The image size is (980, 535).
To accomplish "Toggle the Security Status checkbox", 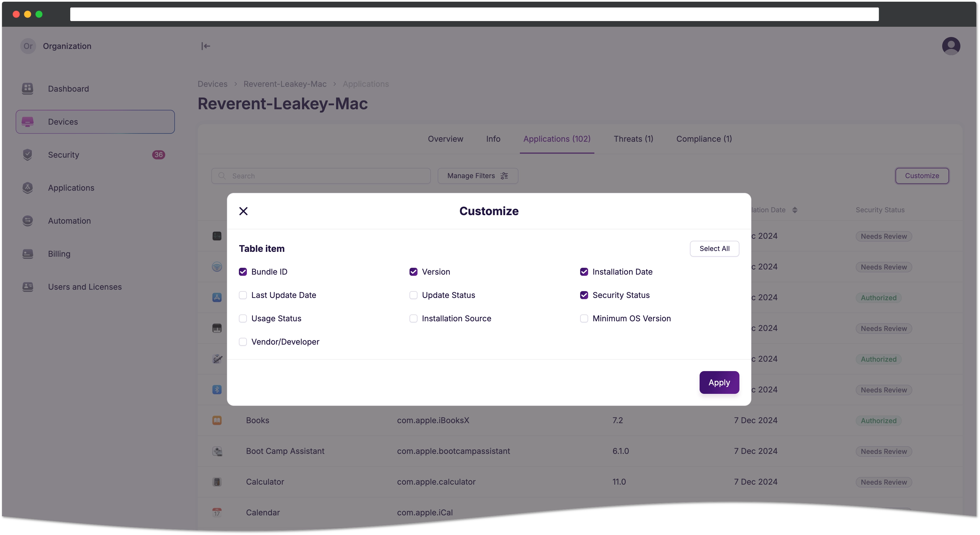I will (x=584, y=295).
